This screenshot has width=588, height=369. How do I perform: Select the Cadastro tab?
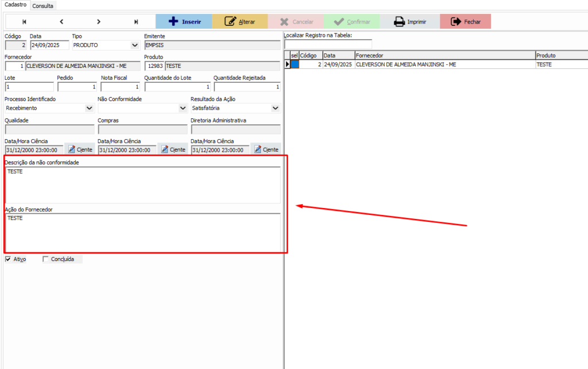(15, 5)
